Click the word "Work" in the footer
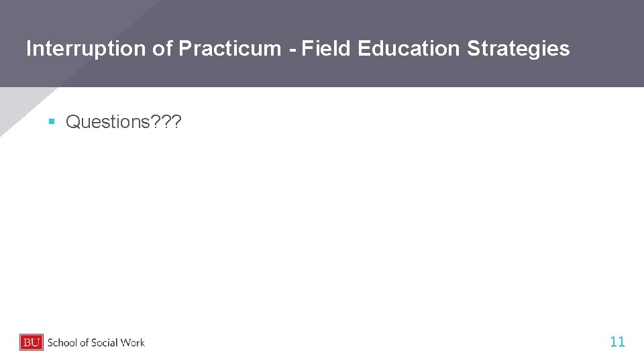 coord(133,343)
